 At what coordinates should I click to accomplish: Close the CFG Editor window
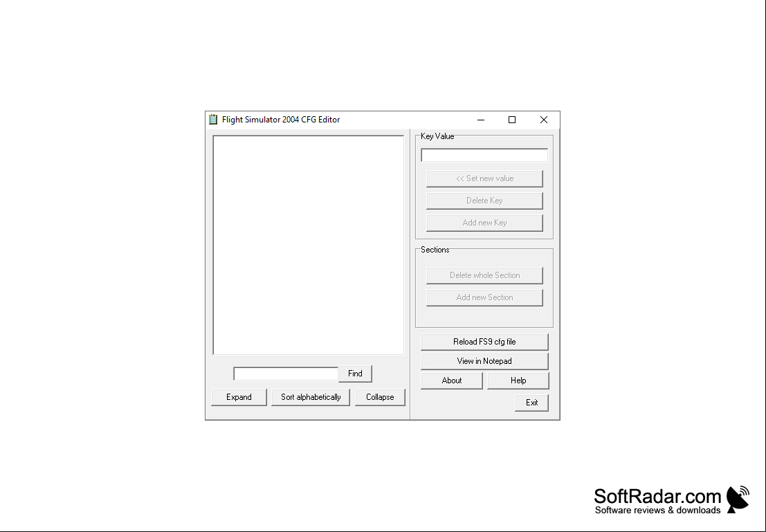click(544, 120)
